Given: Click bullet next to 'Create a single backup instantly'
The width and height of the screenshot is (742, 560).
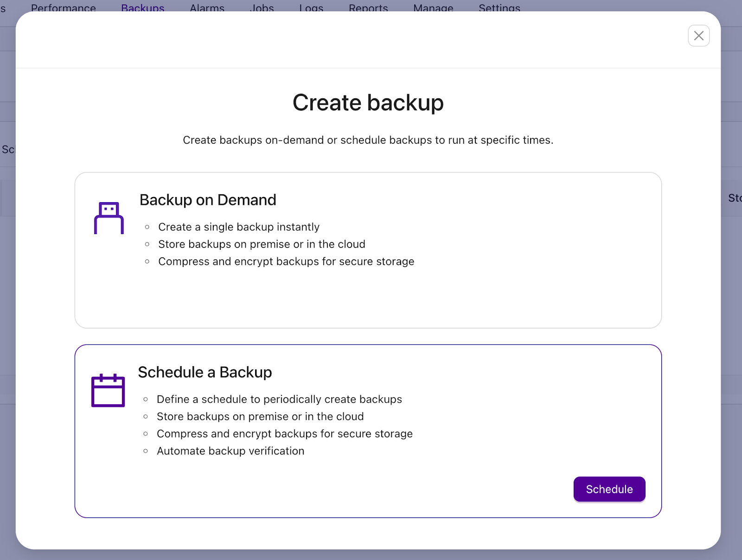Looking at the screenshot, I should tap(147, 226).
